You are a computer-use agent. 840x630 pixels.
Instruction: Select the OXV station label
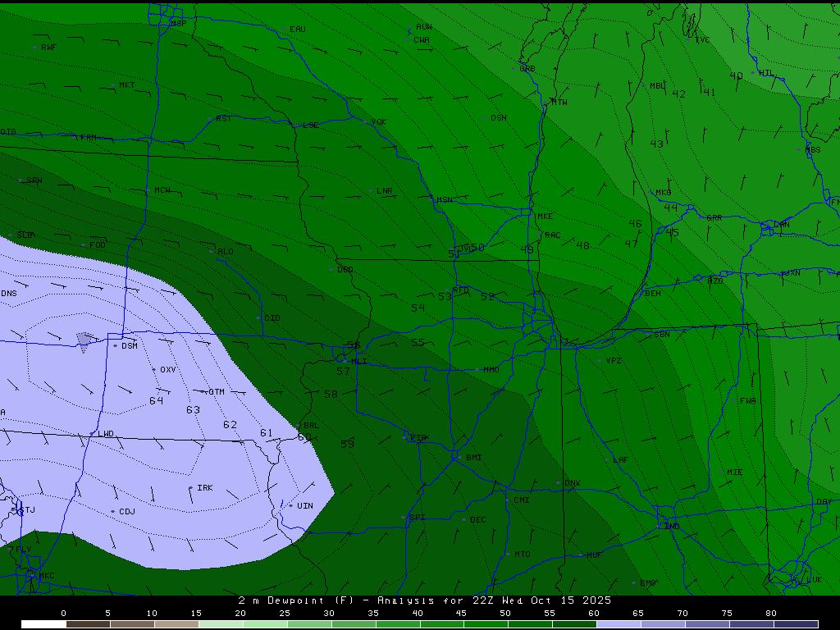[x=167, y=370]
